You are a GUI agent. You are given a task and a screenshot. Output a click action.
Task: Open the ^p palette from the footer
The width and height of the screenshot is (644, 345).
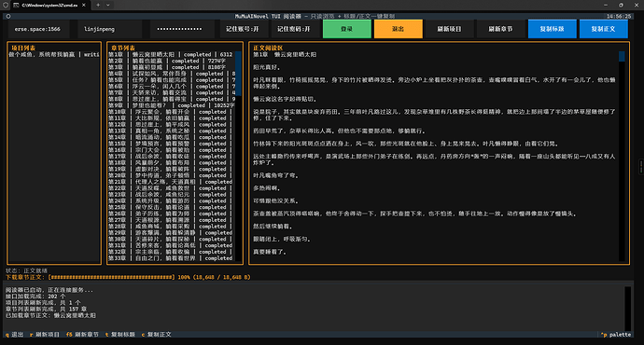coord(616,335)
